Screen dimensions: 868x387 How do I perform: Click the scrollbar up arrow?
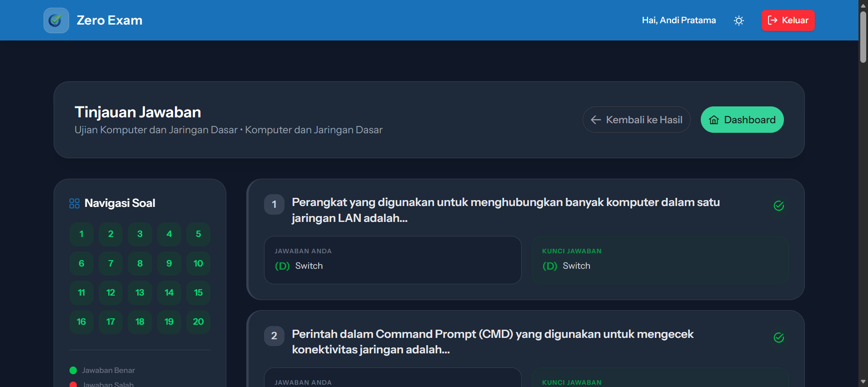tap(863, 5)
